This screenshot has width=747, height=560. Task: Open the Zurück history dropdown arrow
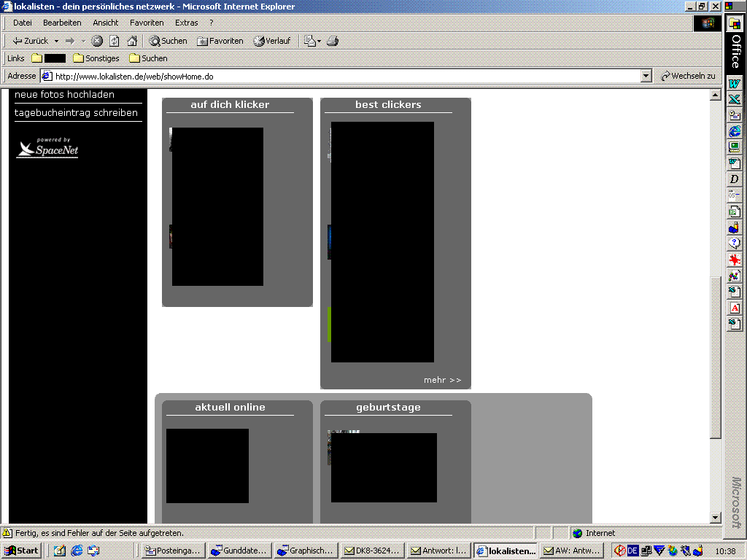56,41
